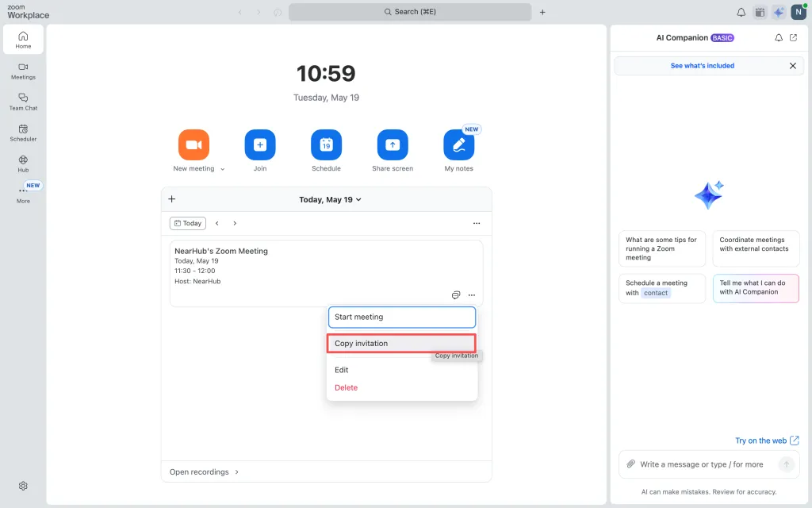Image resolution: width=812 pixels, height=508 pixels.
Task: Jump to Today in the calendar
Action: click(x=187, y=223)
